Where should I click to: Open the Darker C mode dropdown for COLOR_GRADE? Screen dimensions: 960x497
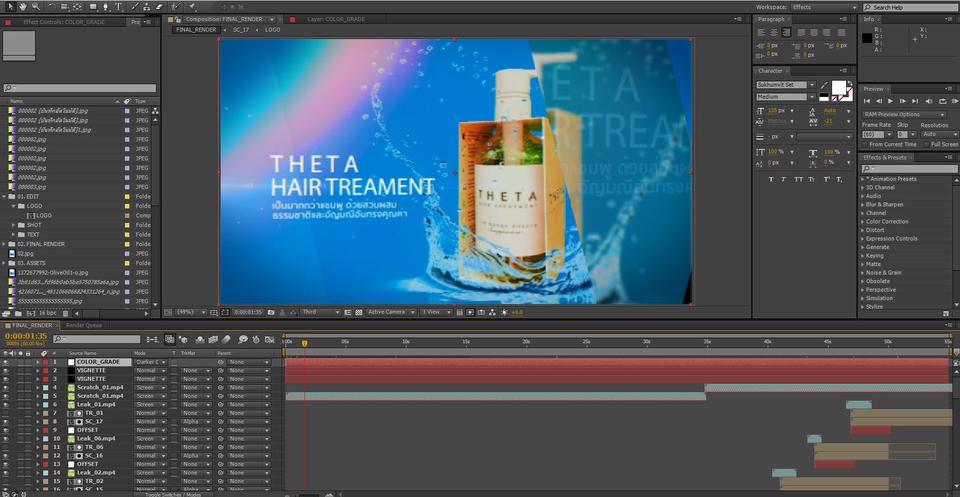coord(149,362)
